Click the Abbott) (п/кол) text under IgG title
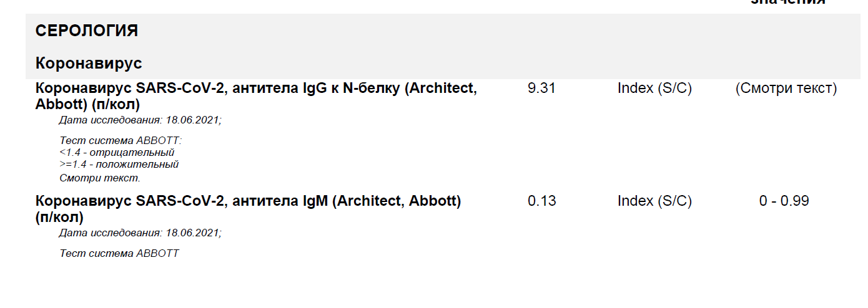868x308 pixels. [x=87, y=105]
